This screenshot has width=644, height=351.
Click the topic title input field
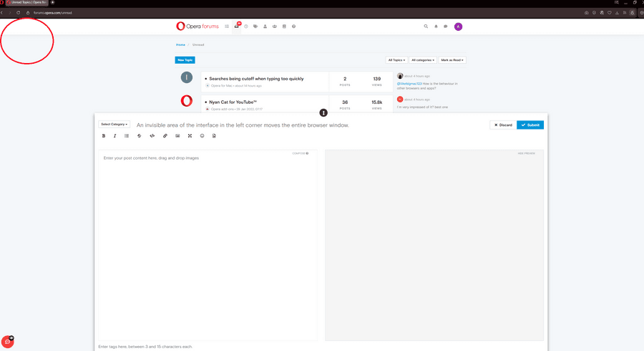pos(311,125)
